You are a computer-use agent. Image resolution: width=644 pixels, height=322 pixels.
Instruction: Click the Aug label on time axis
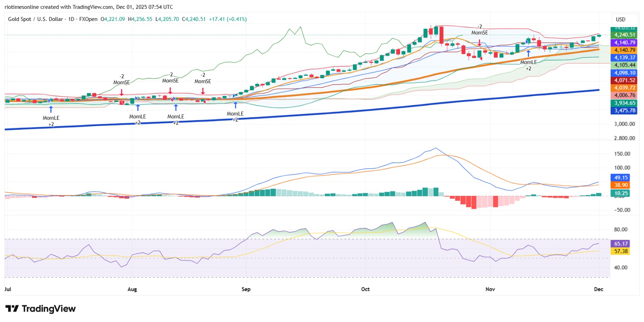point(132,289)
